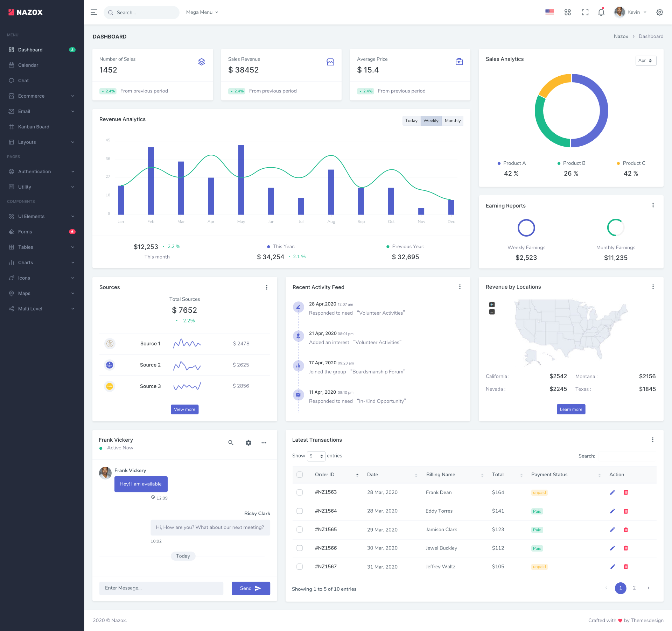Viewport: 672px width, 631px height.
Task: Click the Product A legend dot
Action: (x=499, y=163)
